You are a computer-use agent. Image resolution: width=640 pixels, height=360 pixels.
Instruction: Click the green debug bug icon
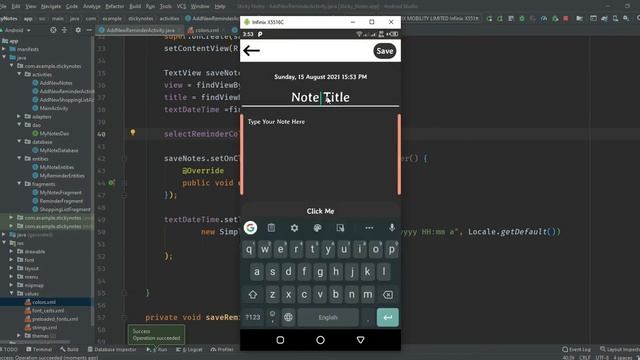pyautogui.click(x=522, y=18)
